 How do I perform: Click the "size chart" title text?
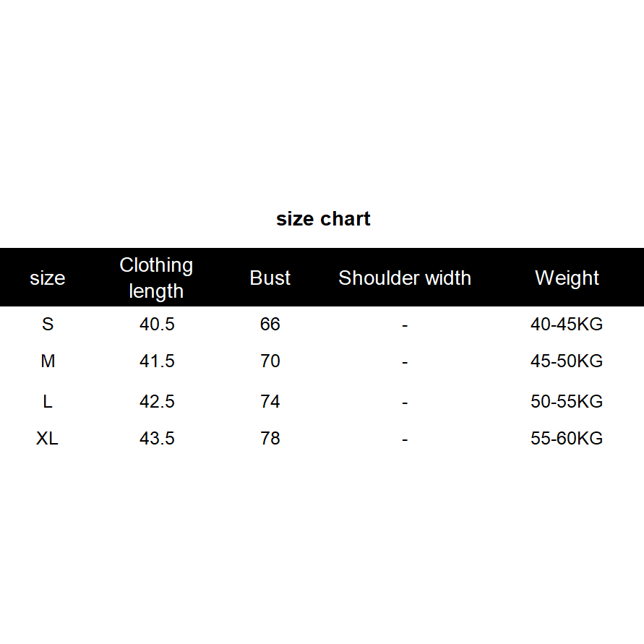(323, 219)
